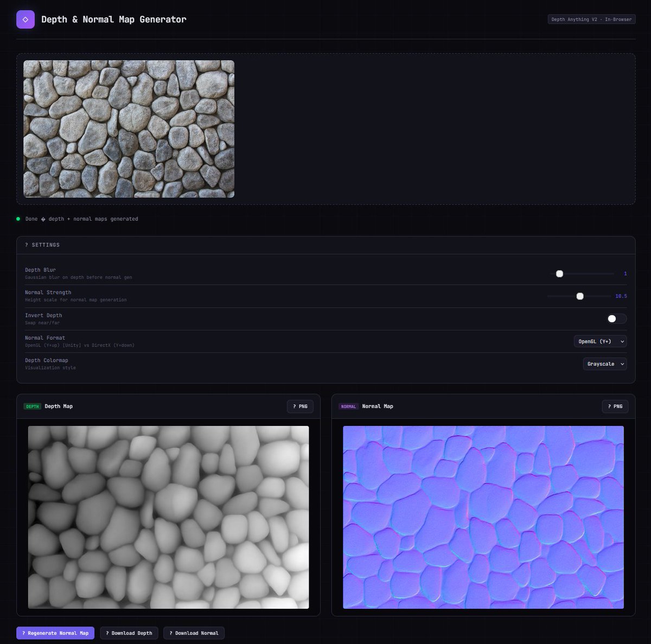The image size is (651, 644).
Task: Click the green DEPTH badge
Action: [x=33, y=406]
